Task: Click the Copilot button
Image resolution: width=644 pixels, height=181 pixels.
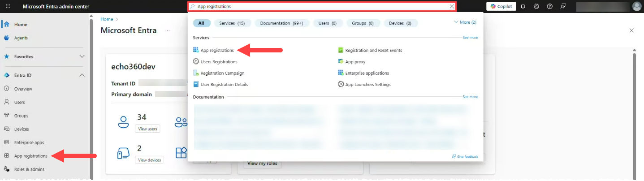Action: coord(501,6)
